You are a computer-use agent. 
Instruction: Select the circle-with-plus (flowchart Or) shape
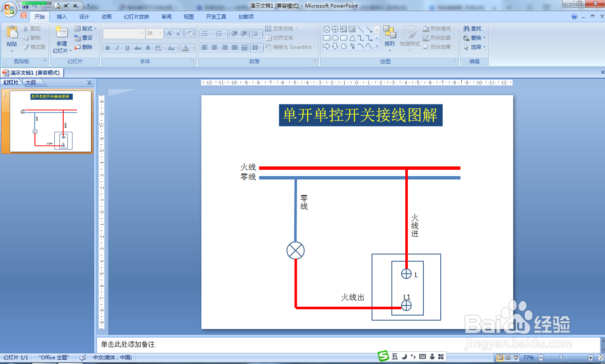pyautogui.click(x=335, y=29)
